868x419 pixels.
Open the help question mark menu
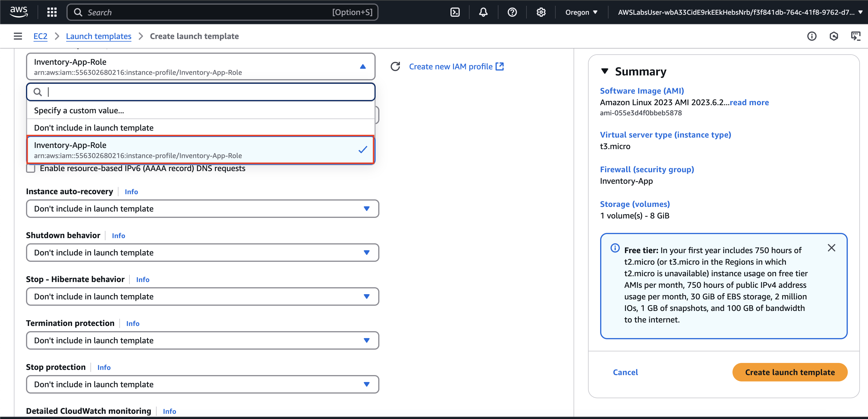(512, 12)
